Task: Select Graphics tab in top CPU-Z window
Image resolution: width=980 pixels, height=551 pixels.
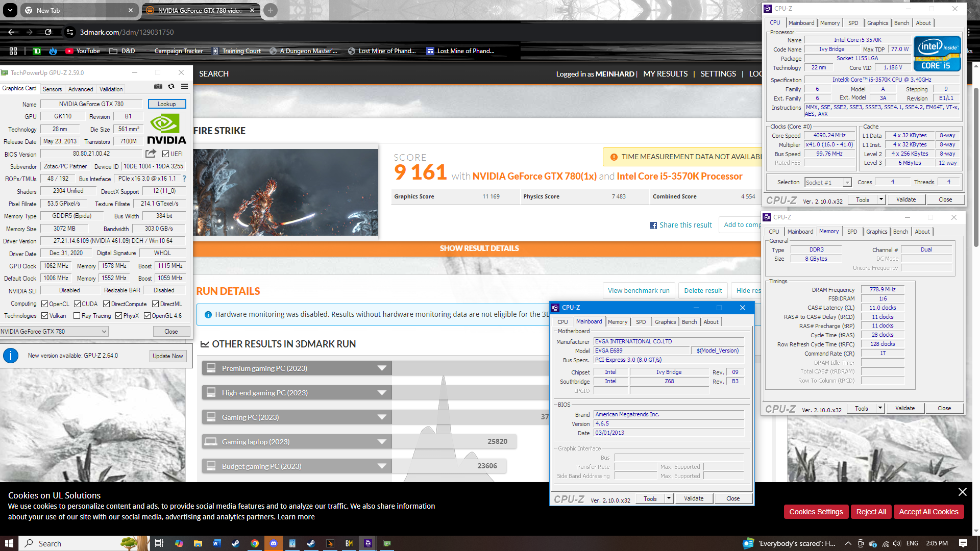Action: pyautogui.click(x=877, y=23)
